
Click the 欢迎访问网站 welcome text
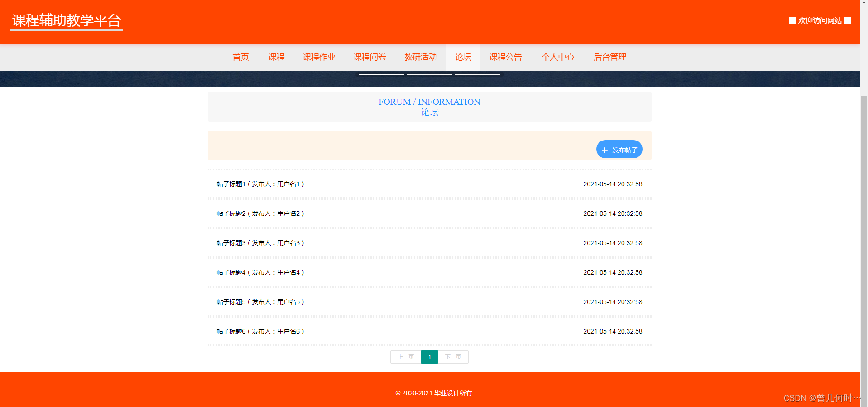point(820,21)
